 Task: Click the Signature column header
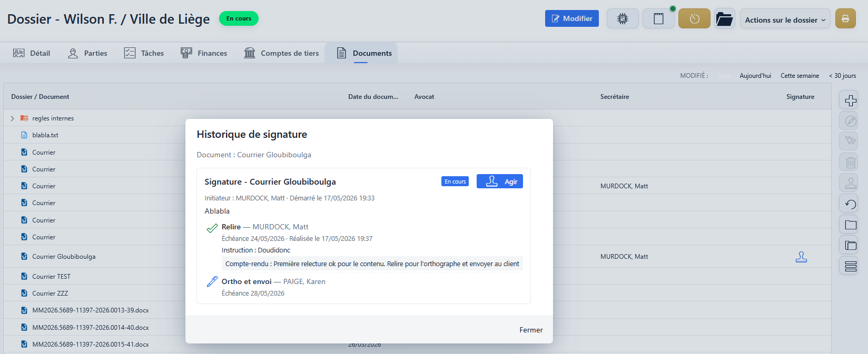(x=800, y=97)
